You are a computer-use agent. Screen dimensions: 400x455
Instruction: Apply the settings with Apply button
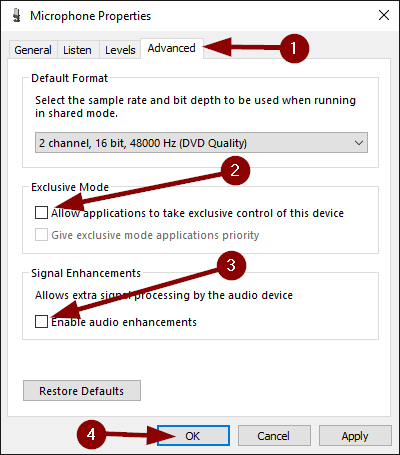[x=355, y=436]
